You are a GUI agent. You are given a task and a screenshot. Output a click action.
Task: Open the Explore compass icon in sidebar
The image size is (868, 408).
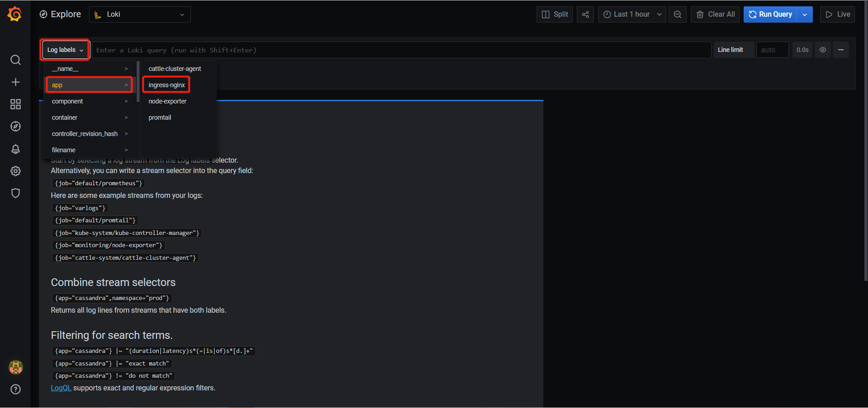pyautogui.click(x=15, y=127)
